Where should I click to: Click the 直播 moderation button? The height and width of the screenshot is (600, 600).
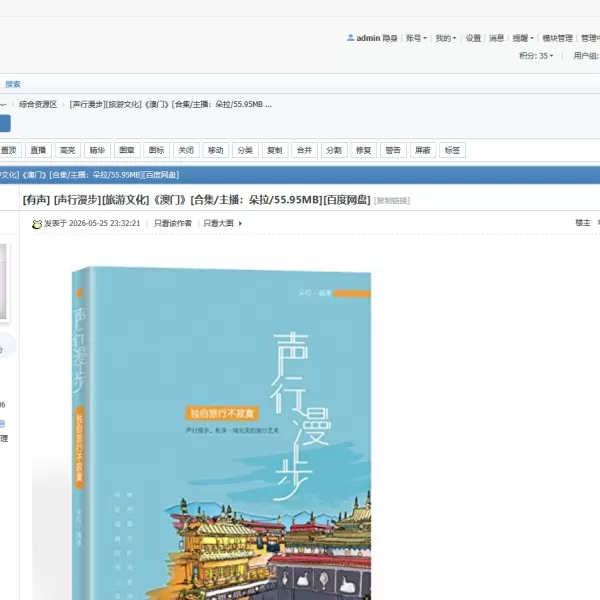point(38,150)
